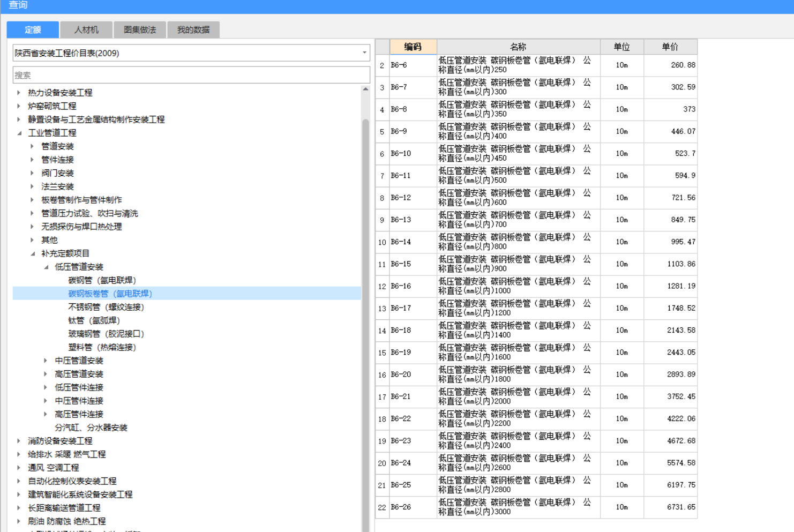Expand 静置设备与工艺金属结构制作安装工程 node

(19, 119)
